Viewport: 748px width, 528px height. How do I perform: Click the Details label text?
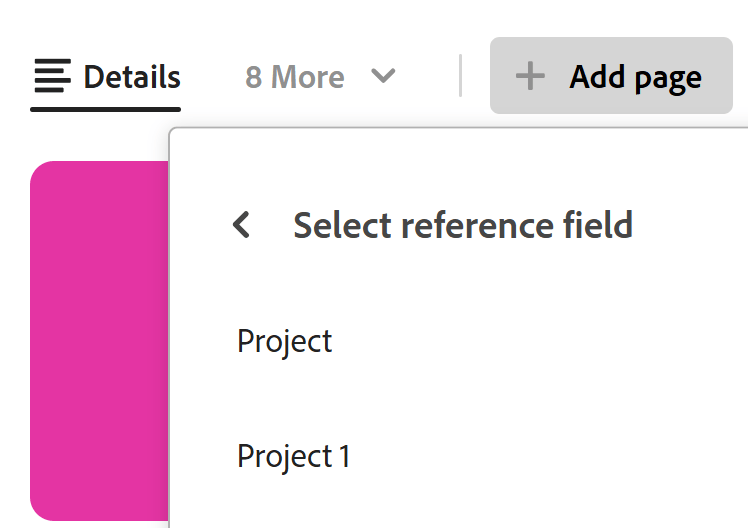point(132,77)
